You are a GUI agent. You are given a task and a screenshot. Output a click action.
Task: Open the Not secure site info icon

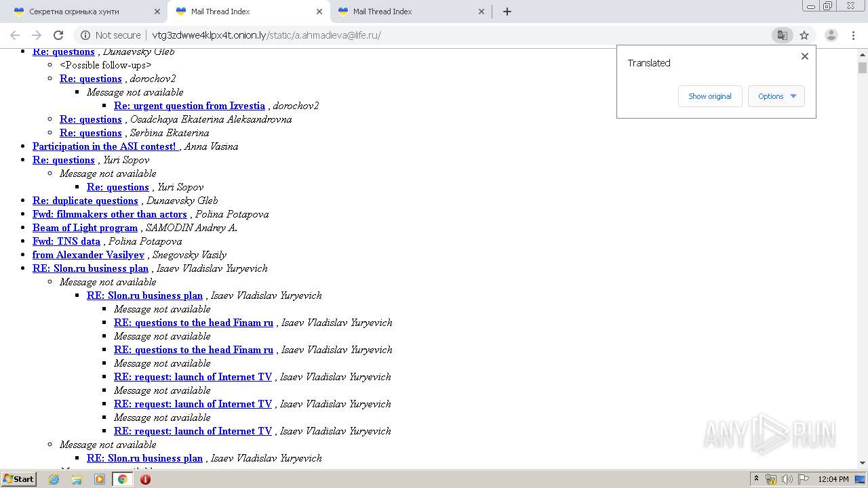[85, 35]
